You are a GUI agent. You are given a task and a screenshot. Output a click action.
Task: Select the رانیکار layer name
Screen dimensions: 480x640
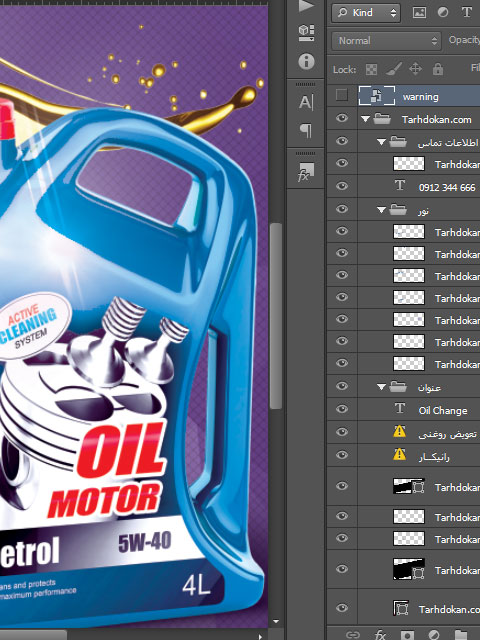coord(434,457)
